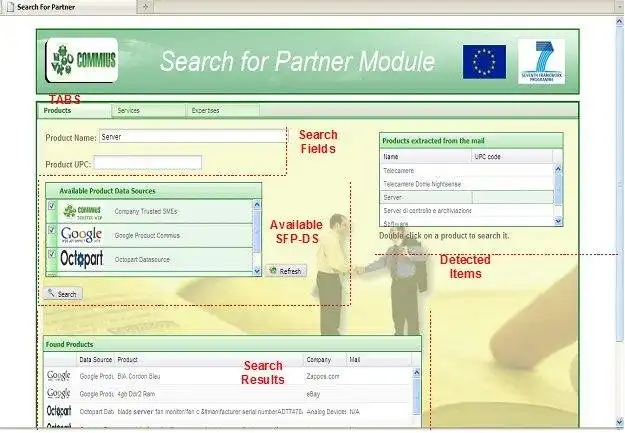Click the Product UPC input field
The height and width of the screenshot is (433, 625).
click(x=147, y=163)
